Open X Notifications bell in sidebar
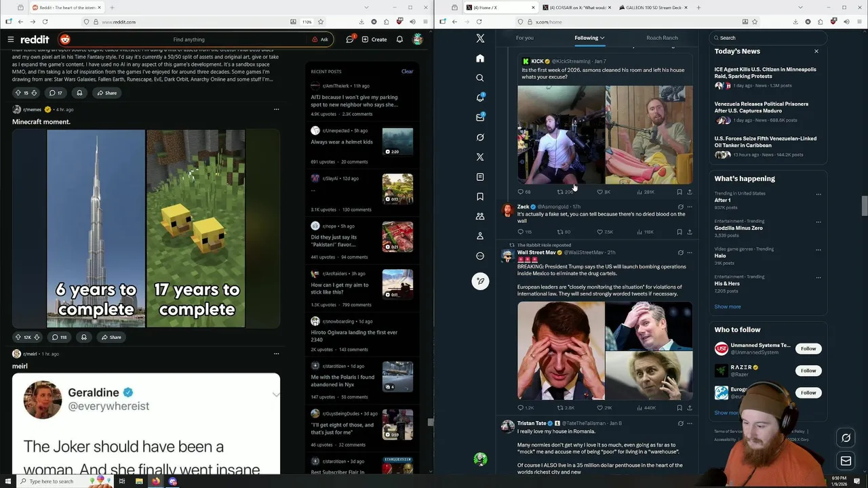868x488 pixels. click(480, 98)
